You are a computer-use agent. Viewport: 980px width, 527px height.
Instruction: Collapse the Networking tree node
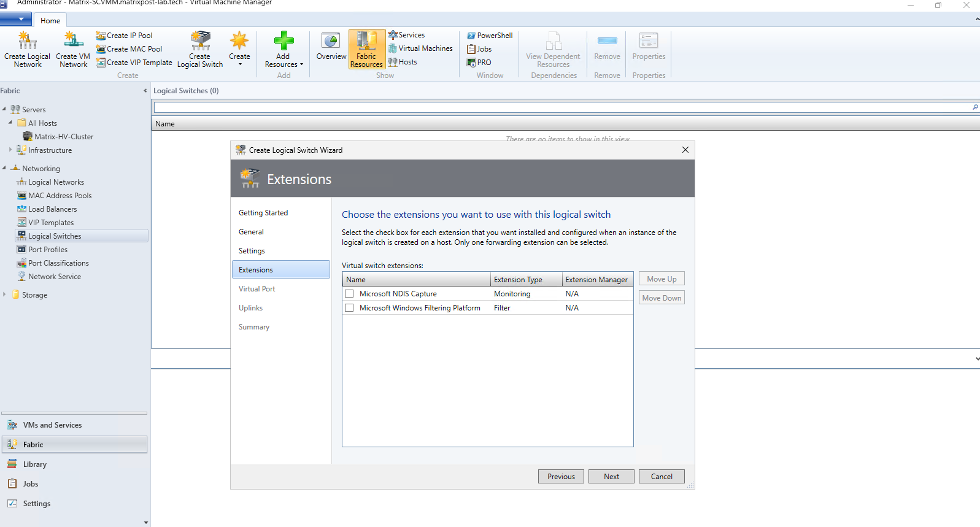[4, 168]
